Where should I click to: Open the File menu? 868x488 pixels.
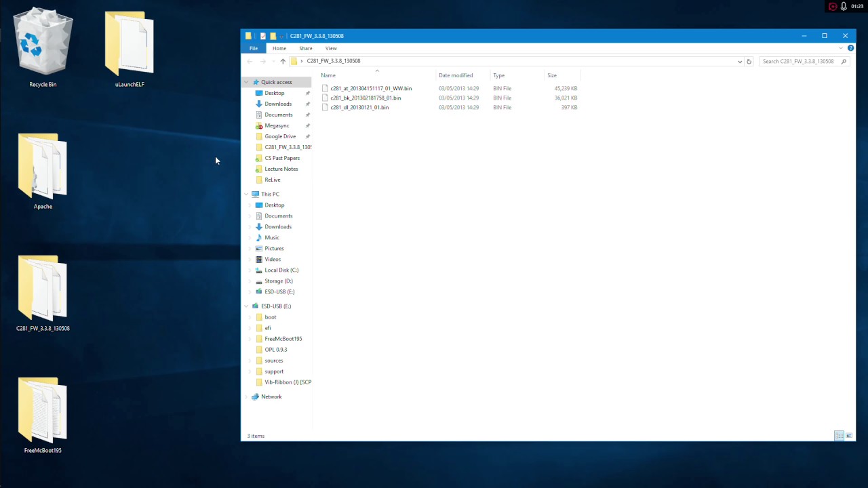click(x=254, y=48)
